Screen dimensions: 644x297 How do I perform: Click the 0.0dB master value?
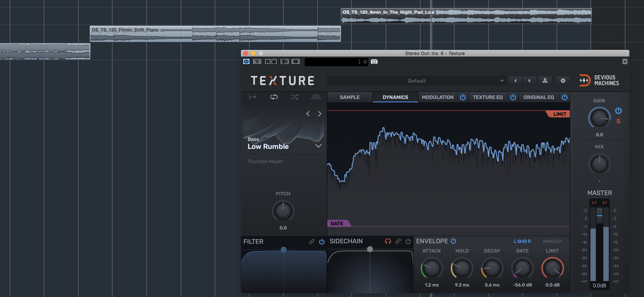(x=599, y=285)
